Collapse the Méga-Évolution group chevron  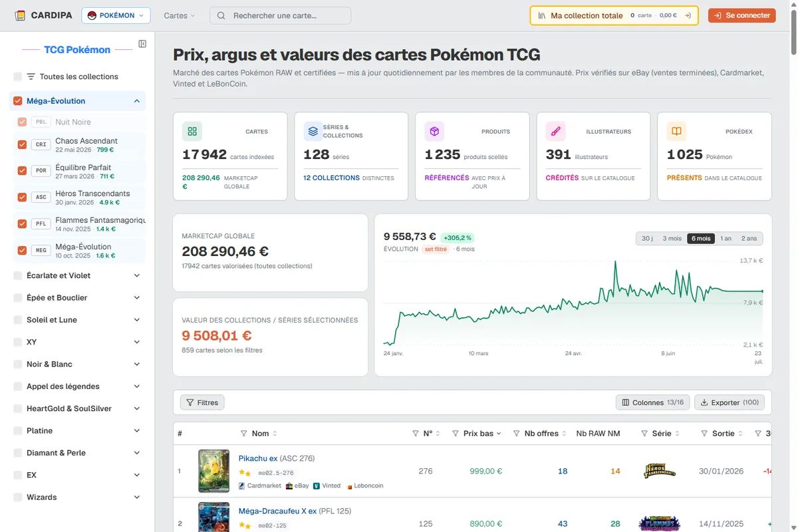pos(137,101)
